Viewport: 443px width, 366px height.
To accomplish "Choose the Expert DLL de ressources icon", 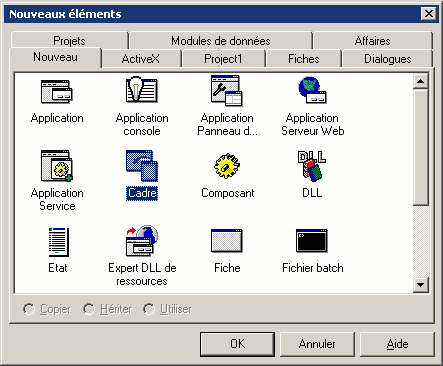I will tap(142, 240).
